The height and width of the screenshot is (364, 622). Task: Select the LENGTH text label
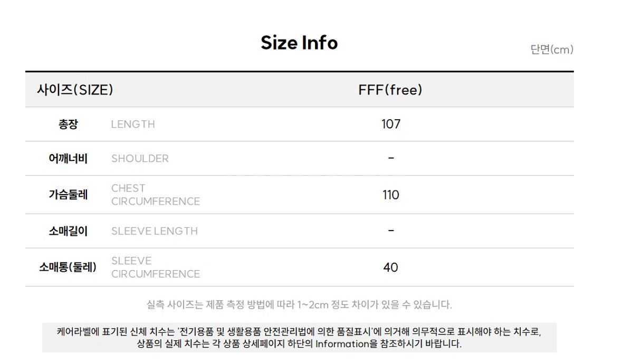coord(133,124)
